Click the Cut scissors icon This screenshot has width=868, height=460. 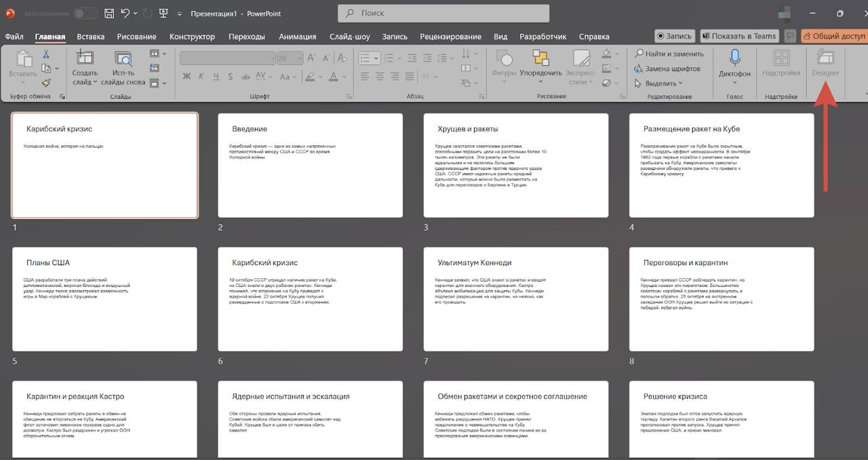coord(46,54)
